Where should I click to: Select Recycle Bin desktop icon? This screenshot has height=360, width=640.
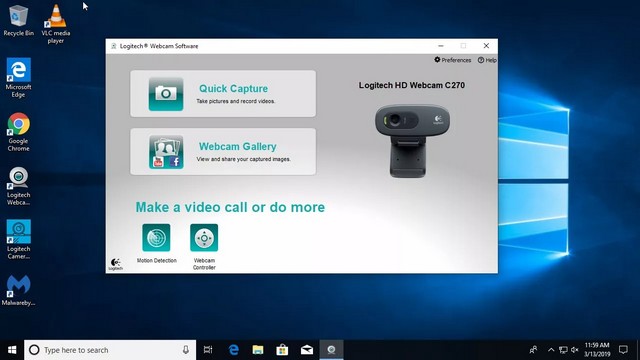click(18, 20)
